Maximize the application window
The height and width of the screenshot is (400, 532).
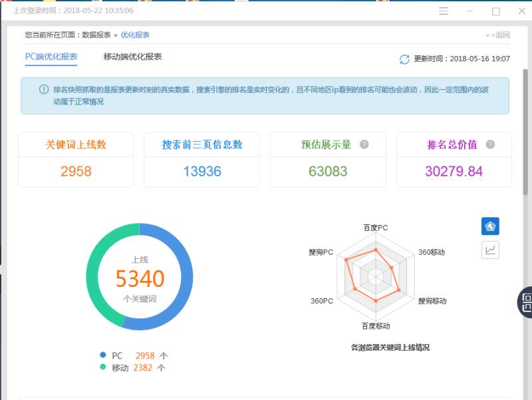tap(495, 11)
